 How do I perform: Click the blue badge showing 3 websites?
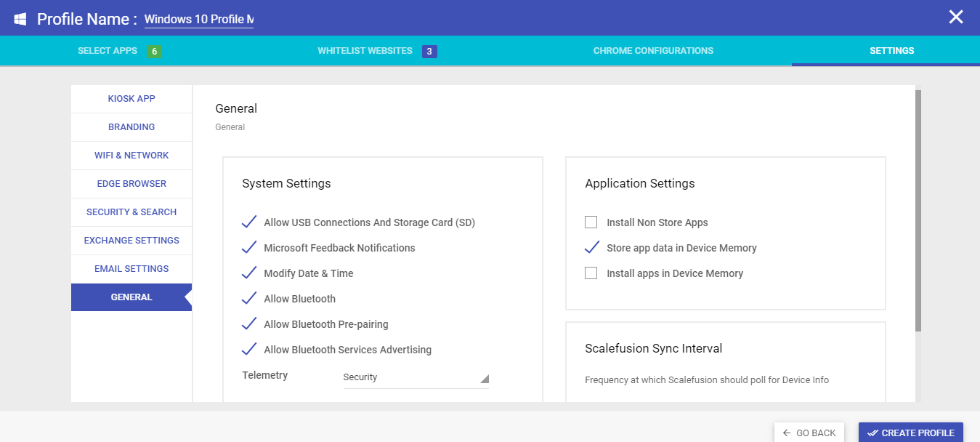point(429,51)
